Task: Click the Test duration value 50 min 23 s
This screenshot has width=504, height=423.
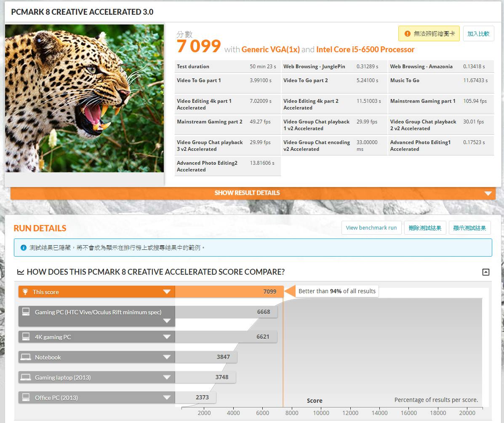Action: tap(263, 67)
